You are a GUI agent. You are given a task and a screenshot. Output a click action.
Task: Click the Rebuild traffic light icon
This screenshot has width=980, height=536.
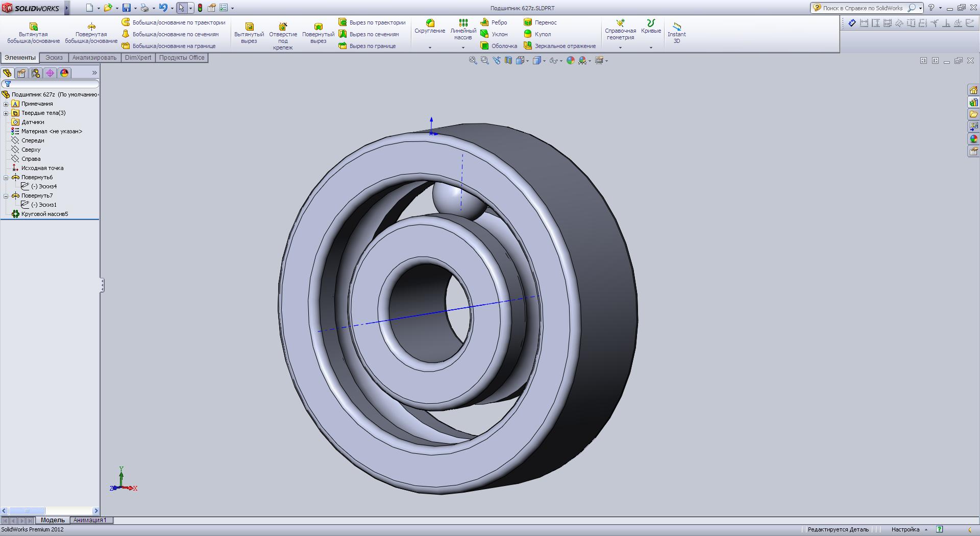[x=200, y=8]
